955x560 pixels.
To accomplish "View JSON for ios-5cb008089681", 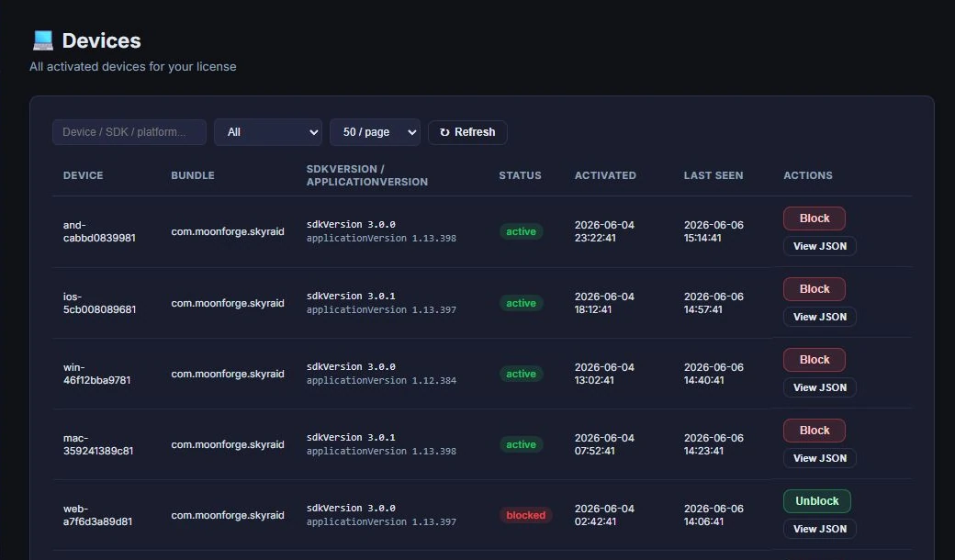I will click(x=820, y=317).
